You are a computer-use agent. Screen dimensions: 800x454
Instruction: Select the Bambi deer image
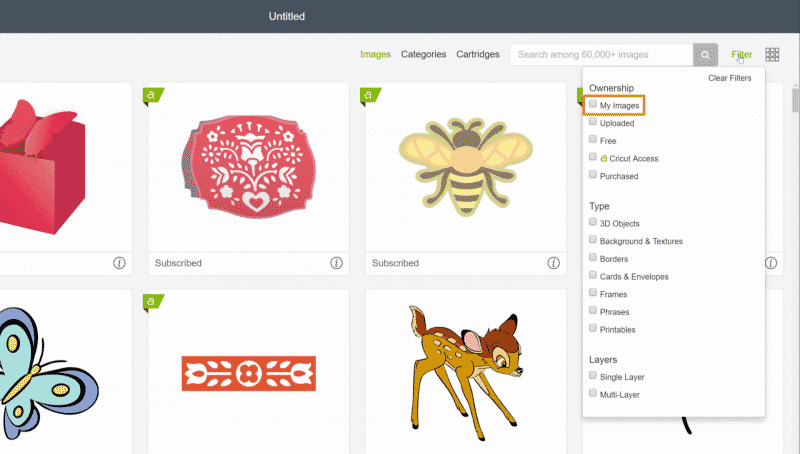point(465,372)
